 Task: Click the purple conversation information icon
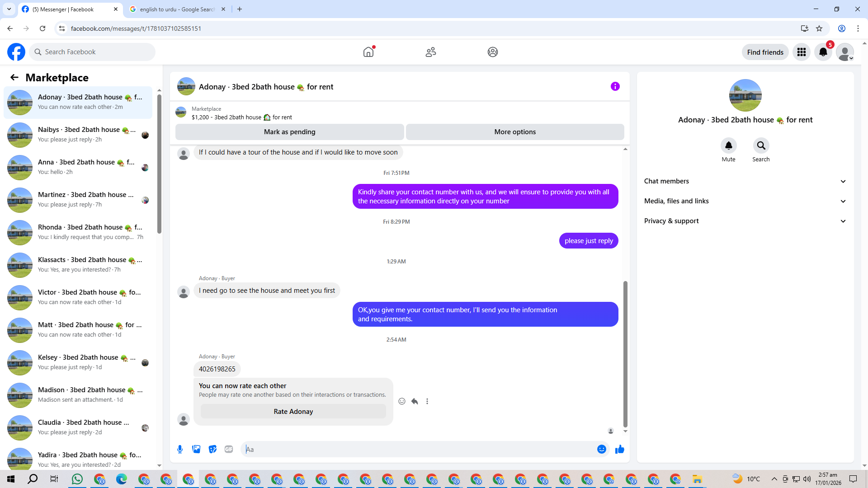pos(615,86)
